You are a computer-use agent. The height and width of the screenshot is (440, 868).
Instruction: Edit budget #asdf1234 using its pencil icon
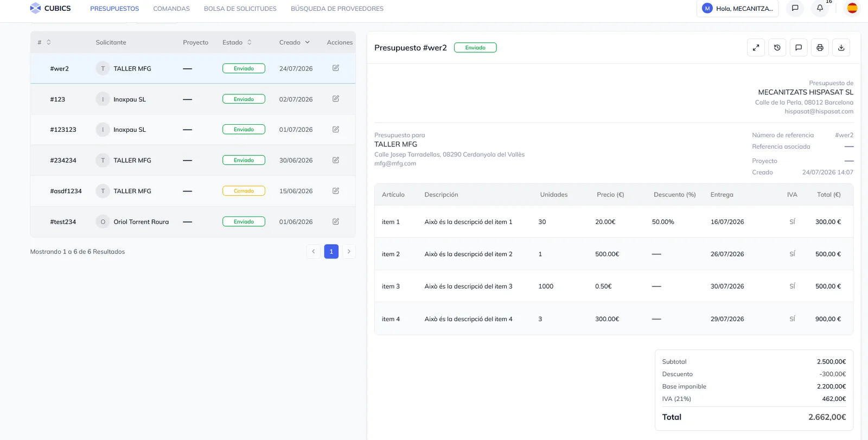tap(336, 191)
